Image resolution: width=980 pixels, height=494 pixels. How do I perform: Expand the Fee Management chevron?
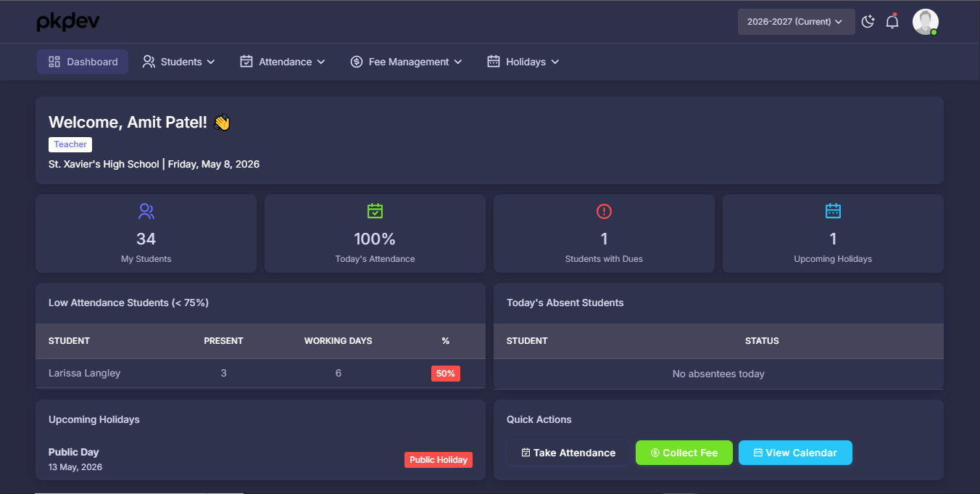tap(458, 62)
